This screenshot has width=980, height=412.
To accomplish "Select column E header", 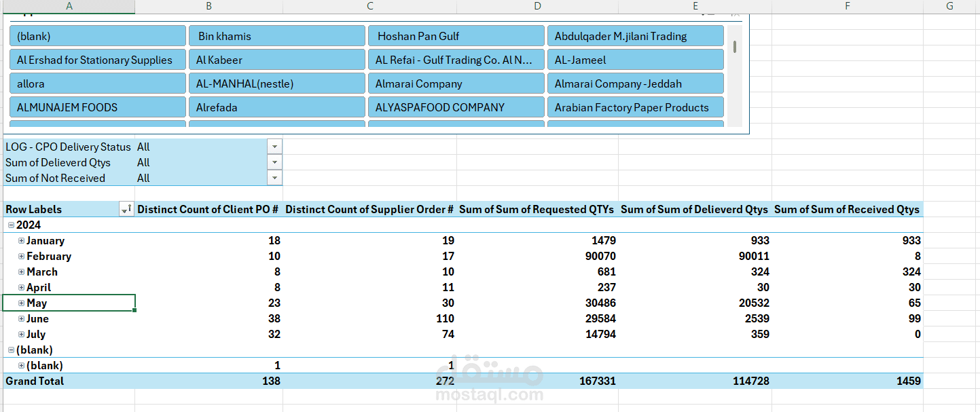I will coord(695,6).
